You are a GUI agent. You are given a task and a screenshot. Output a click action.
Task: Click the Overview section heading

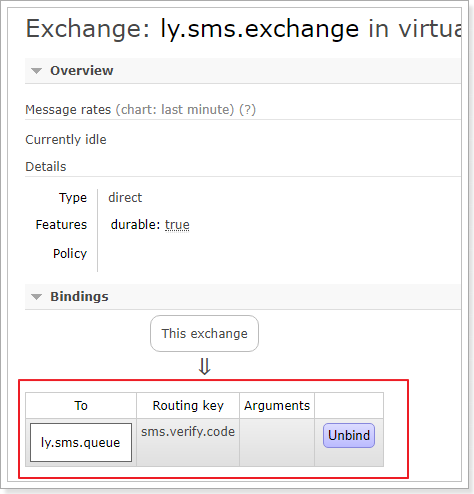click(82, 71)
